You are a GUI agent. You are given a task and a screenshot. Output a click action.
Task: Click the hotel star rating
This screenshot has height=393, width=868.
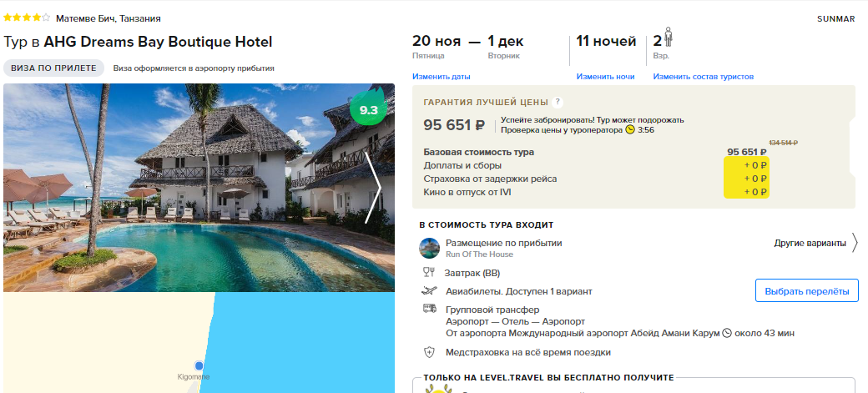tap(27, 18)
